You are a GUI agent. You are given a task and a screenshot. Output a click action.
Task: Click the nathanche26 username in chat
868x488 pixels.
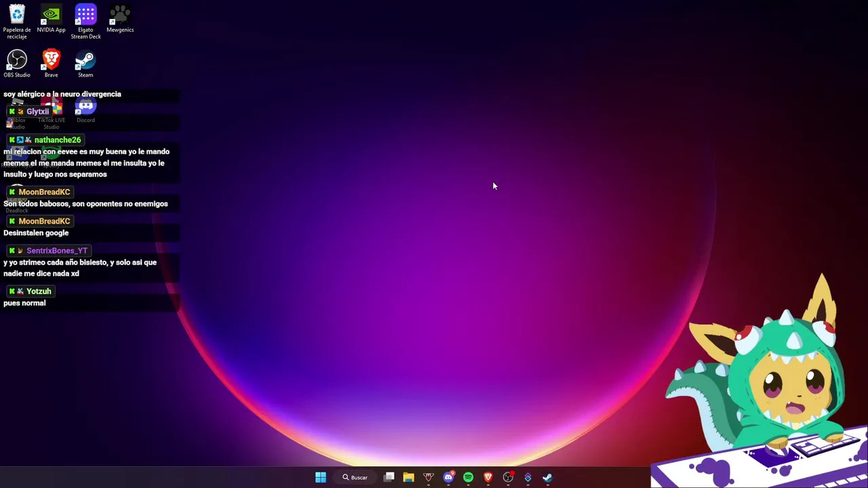(57, 140)
